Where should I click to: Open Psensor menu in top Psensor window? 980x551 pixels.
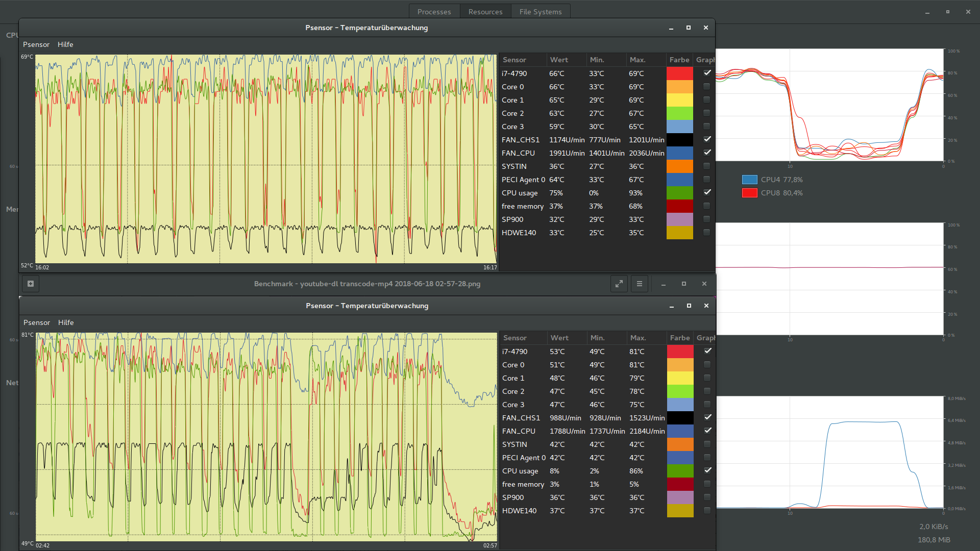point(36,44)
